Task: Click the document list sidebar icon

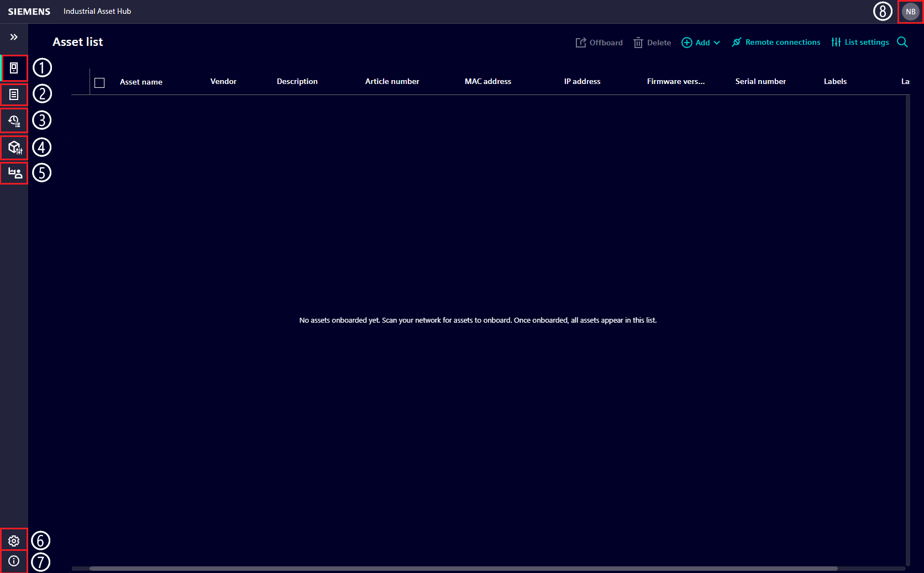Action: 14,94
